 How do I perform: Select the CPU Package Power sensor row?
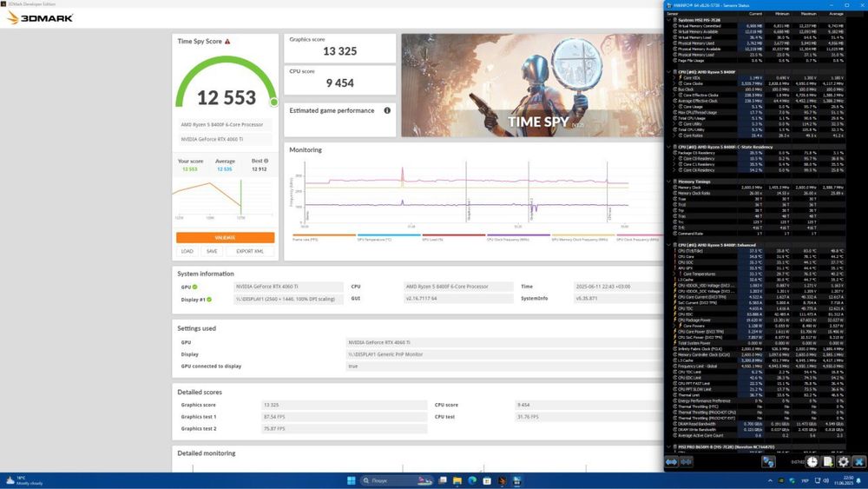pos(756,320)
